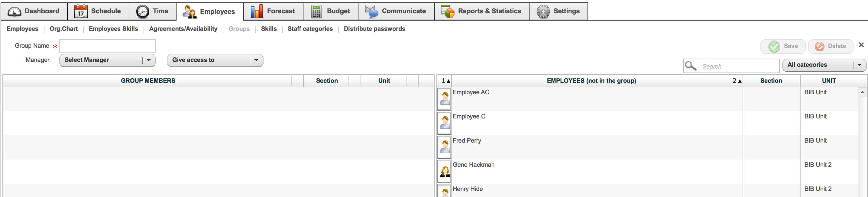
Task: Click the search magnifying glass icon
Action: tap(691, 66)
